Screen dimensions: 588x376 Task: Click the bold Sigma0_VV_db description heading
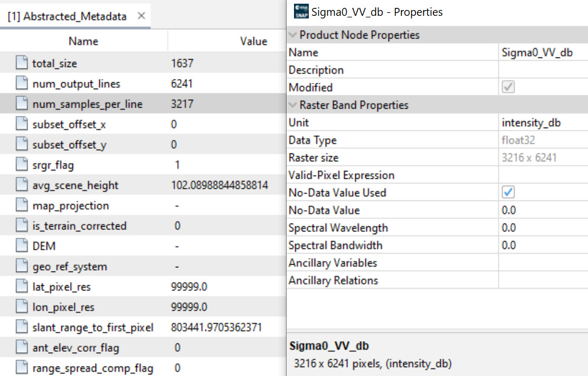click(x=329, y=345)
